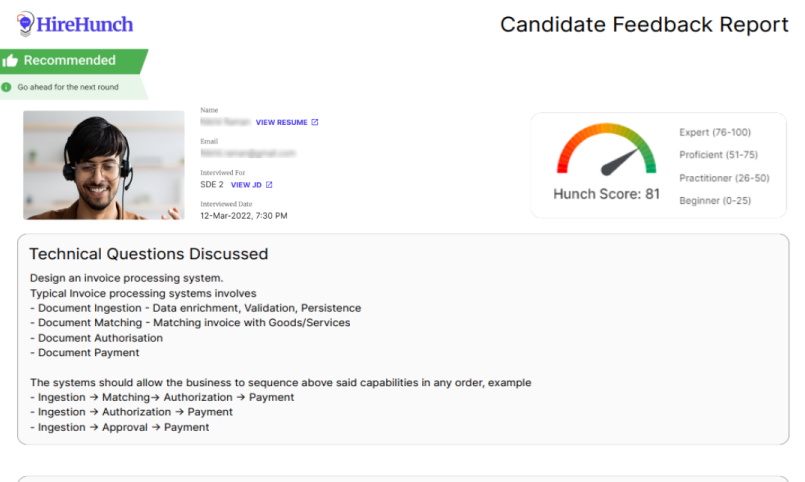Click the external-link icon next to VIEW RESUME

click(x=315, y=123)
